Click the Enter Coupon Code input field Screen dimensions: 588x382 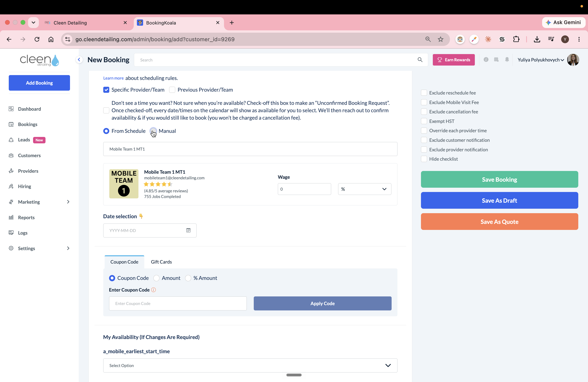click(178, 303)
